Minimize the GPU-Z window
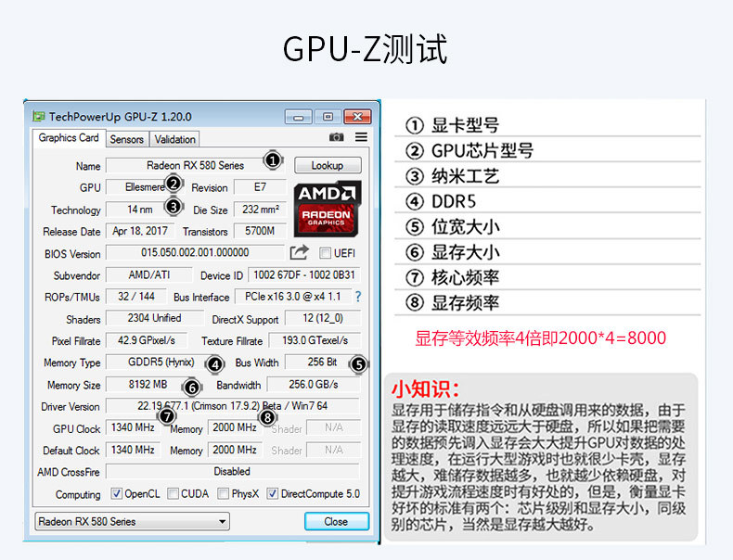 (298, 117)
